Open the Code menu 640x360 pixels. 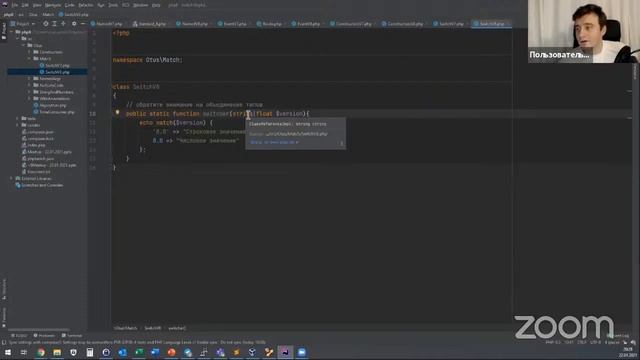(x=70, y=5)
